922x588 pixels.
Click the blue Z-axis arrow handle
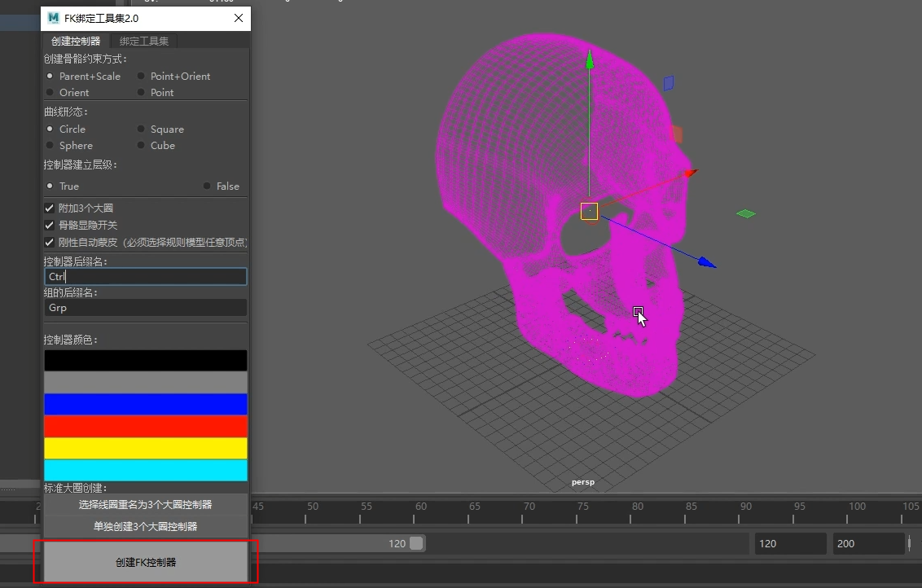click(707, 262)
